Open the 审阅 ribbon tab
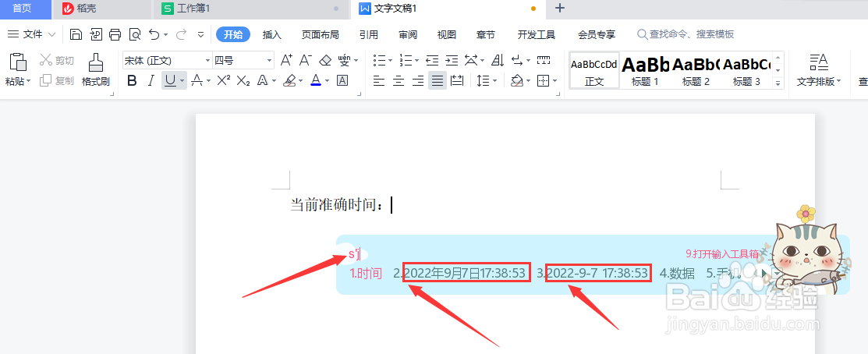Image resolution: width=868 pixels, height=354 pixels. coord(407,35)
